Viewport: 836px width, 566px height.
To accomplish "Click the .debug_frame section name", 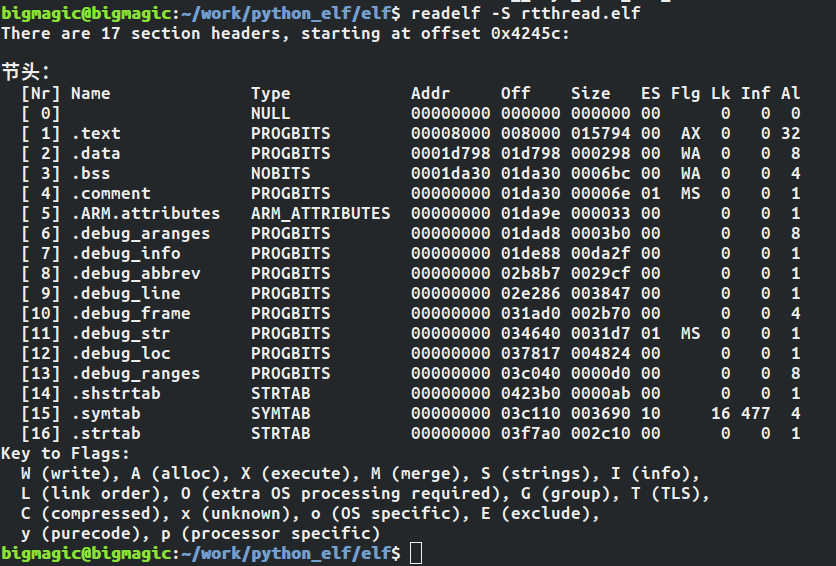I will pyautogui.click(x=131, y=314).
